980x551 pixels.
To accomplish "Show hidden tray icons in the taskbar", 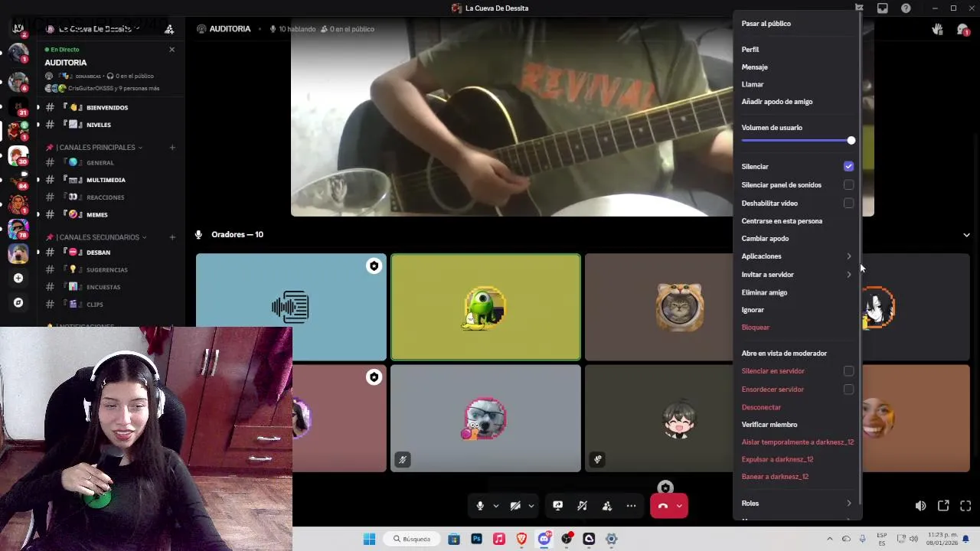I will coord(829,539).
